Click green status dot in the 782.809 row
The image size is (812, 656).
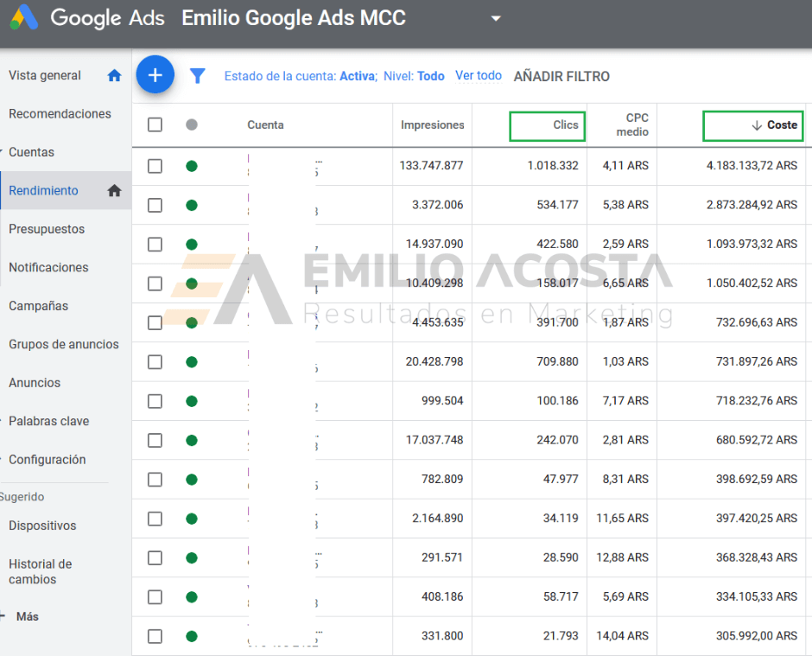(x=192, y=480)
